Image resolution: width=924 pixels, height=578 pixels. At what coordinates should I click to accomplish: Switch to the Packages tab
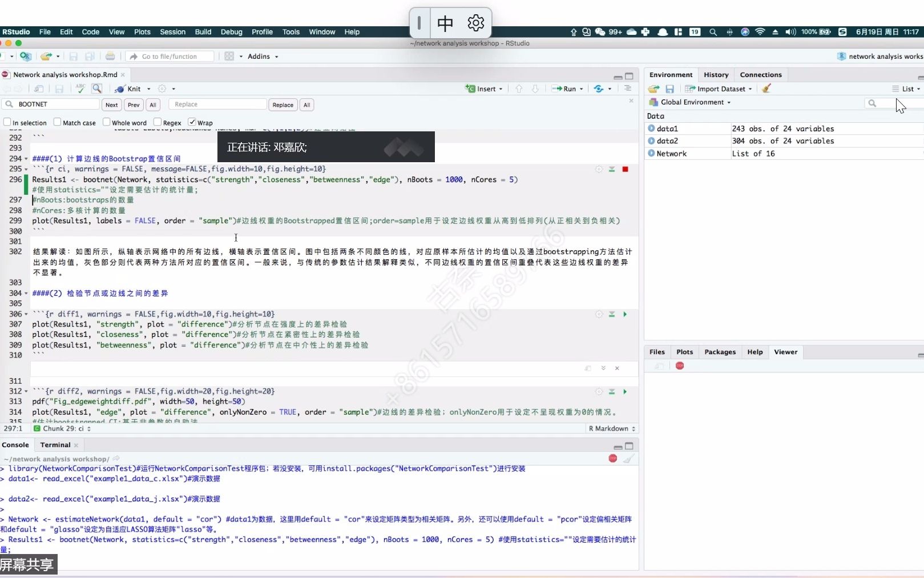pos(720,352)
